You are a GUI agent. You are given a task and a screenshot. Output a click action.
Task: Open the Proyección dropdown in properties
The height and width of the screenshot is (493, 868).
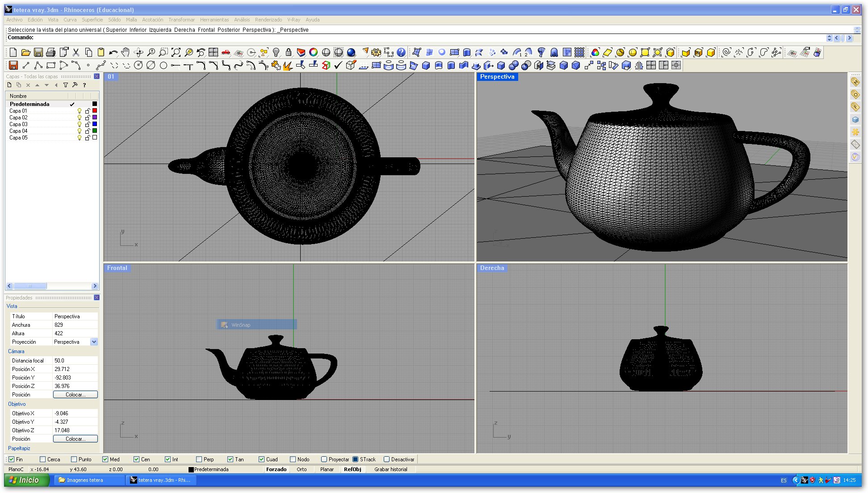(94, 342)
